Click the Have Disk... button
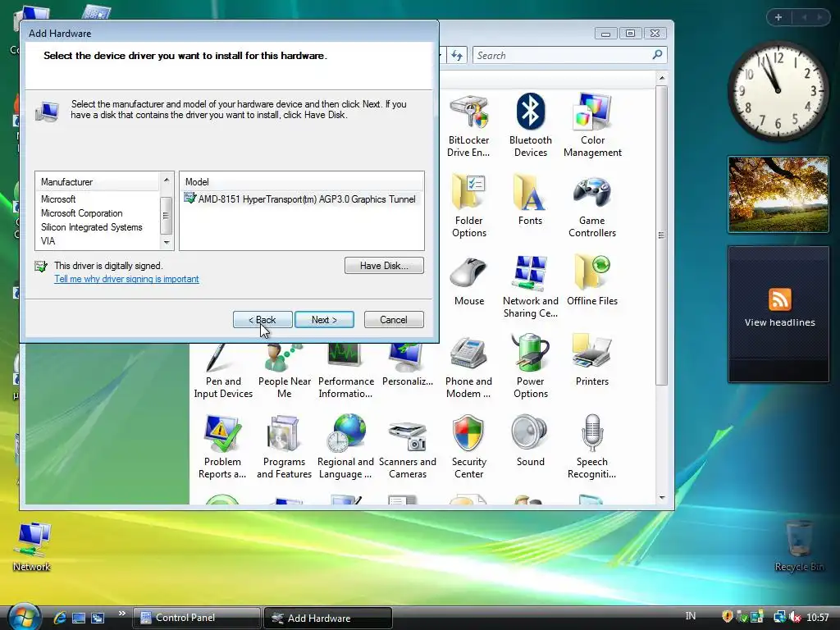 pos(384,266)
